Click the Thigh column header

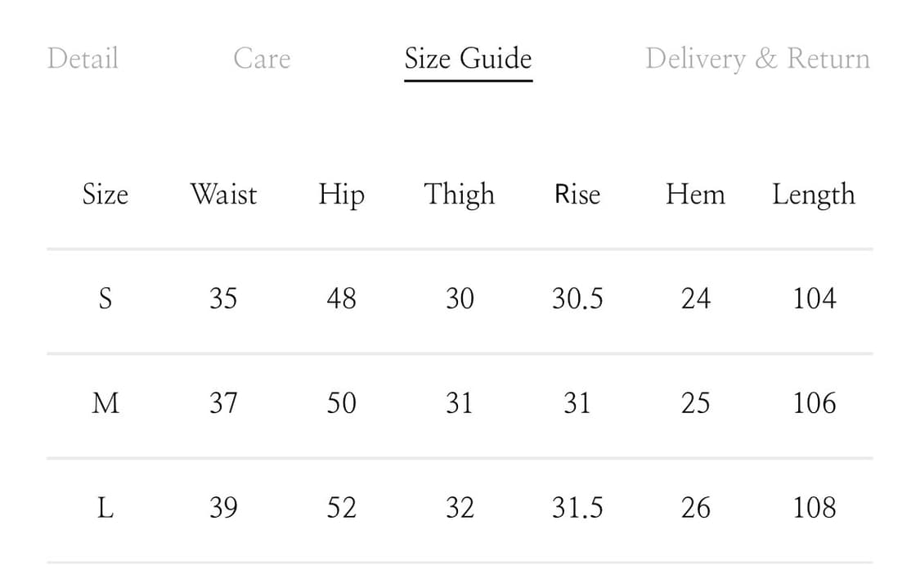459,195
